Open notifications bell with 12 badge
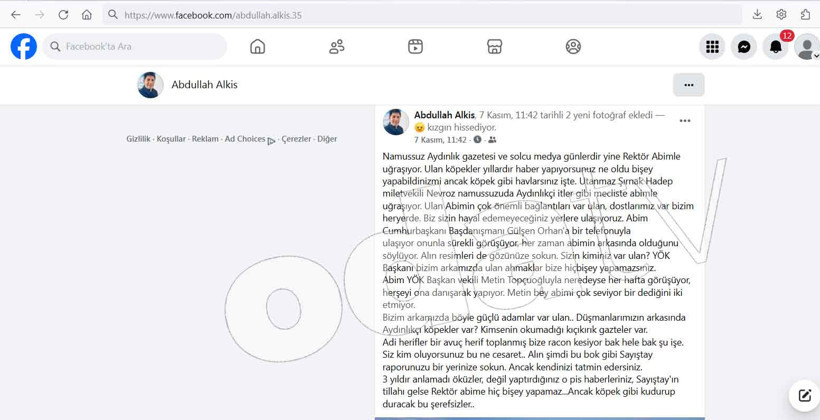820x420 pixels. pyautogui.click(x=776, y=47)
